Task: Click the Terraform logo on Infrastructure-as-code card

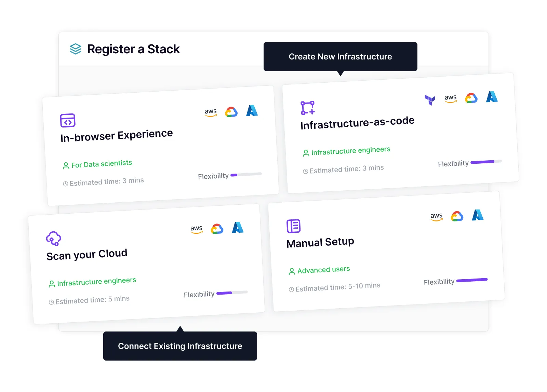Action: point(430,100)
